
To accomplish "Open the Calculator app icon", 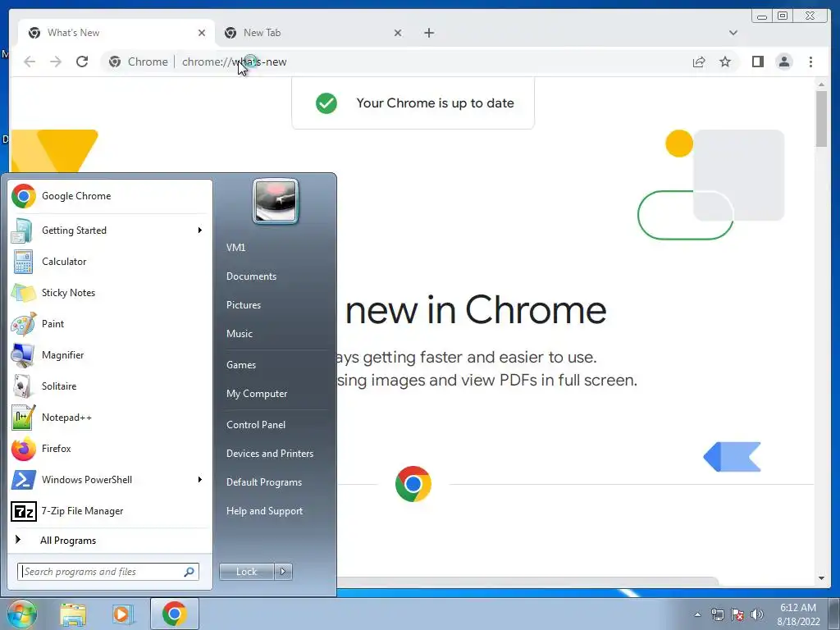I will point(23,262).
